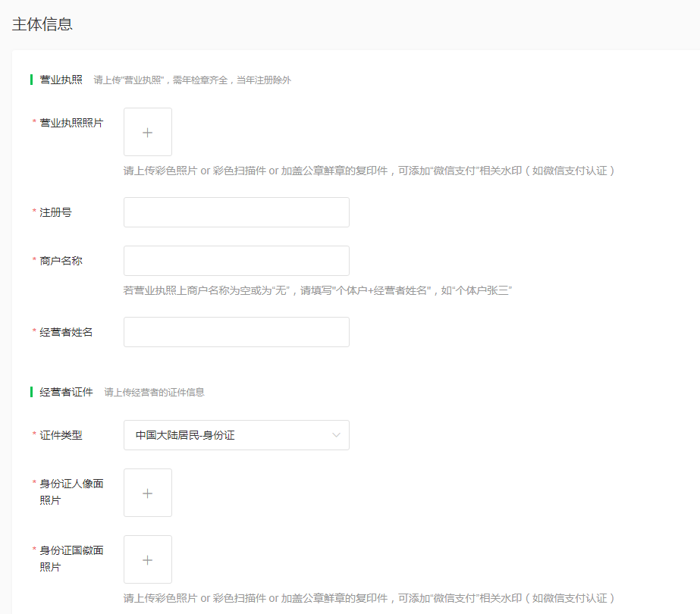The width and height of the screenshot is (700, 614).
Task: Click the plus upload box for 营业执照照片
Action: pyautogui.click(x=148, y=132)
